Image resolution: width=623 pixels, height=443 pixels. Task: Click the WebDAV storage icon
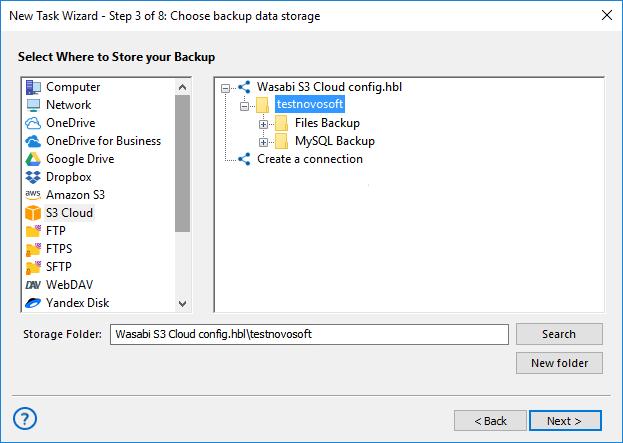click(x=33, y=285)
